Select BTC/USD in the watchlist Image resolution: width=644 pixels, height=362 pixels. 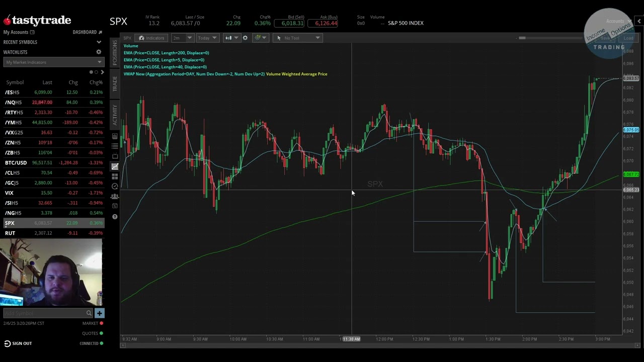tap(53, 163)
